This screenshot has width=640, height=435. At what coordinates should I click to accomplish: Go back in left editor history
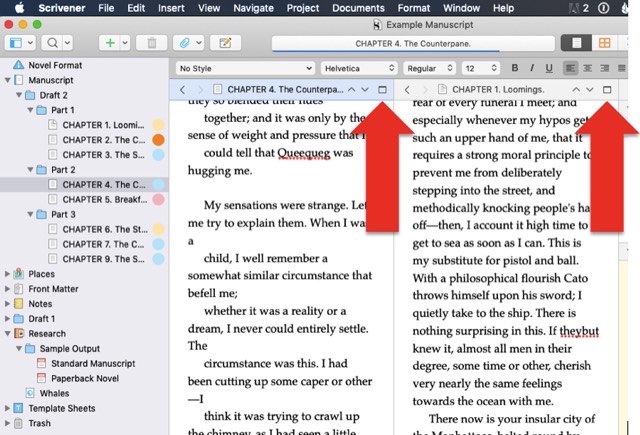pos(182,89)
